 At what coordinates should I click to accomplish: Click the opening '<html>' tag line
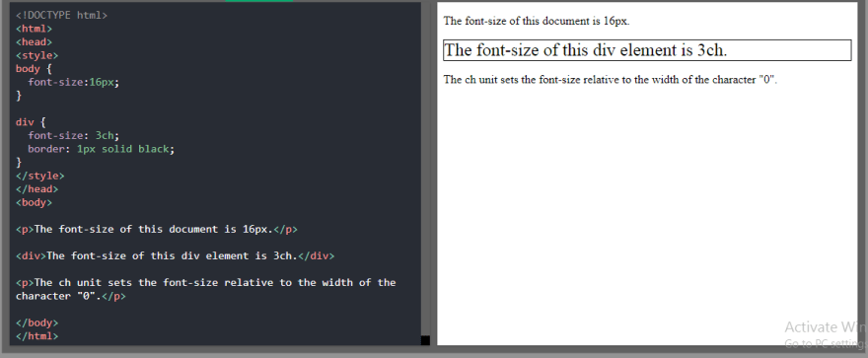point(34,29)
